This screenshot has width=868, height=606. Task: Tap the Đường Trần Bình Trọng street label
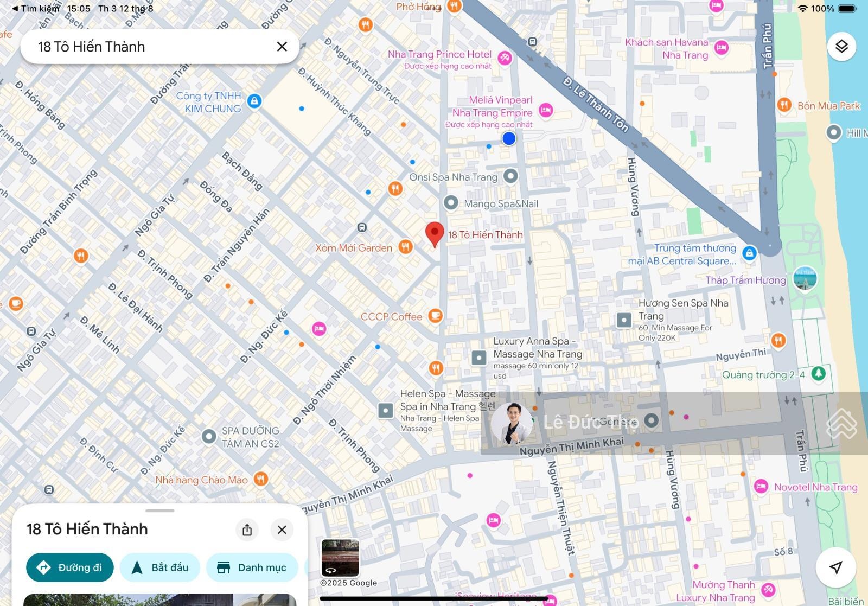pyautogui.click(x=59, y=212)
